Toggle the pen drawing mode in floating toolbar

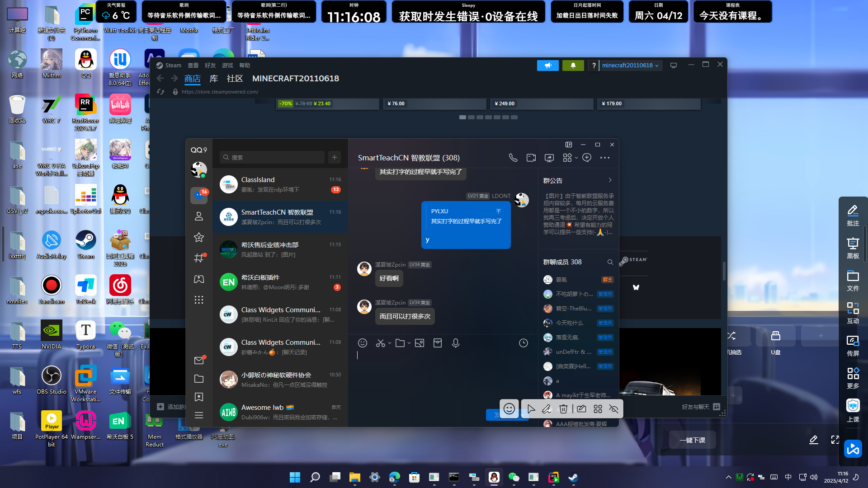coord(546,409)
